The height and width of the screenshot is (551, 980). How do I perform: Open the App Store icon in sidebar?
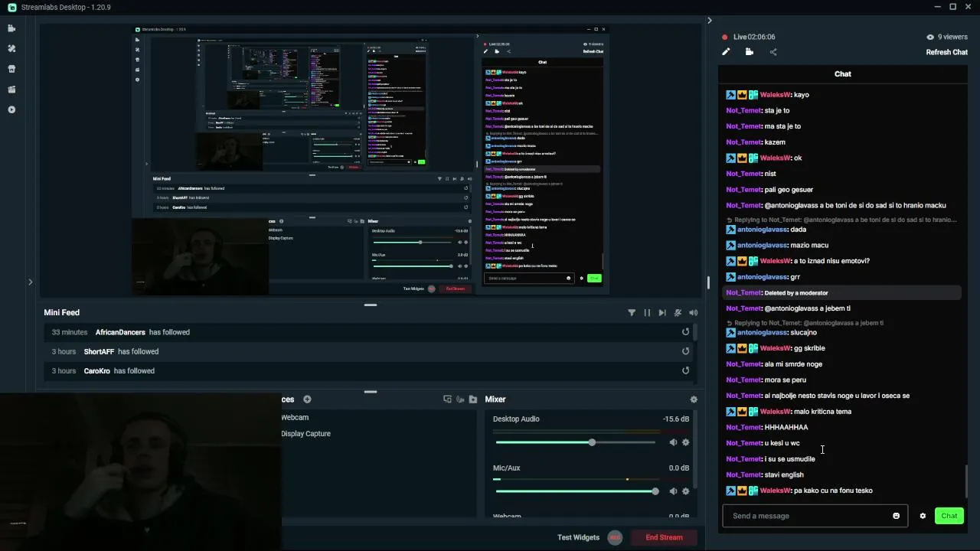[x=11, y=69]
